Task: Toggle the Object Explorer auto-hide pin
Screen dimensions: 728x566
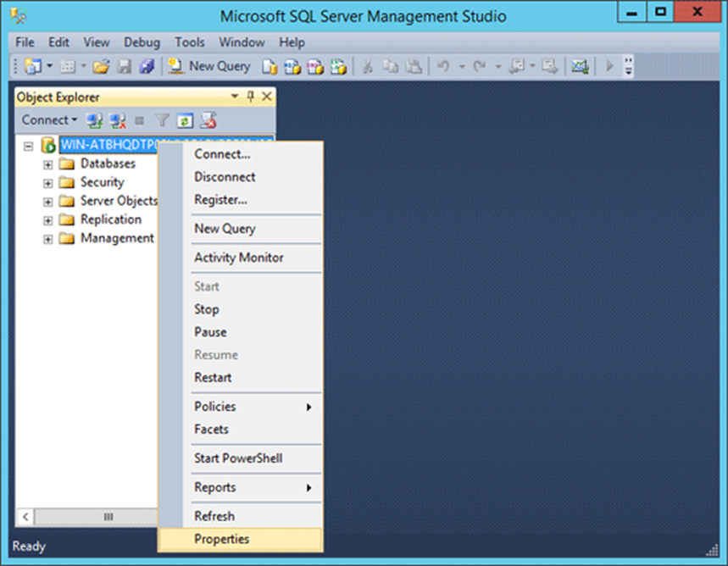Action: [x=251, y=97]
